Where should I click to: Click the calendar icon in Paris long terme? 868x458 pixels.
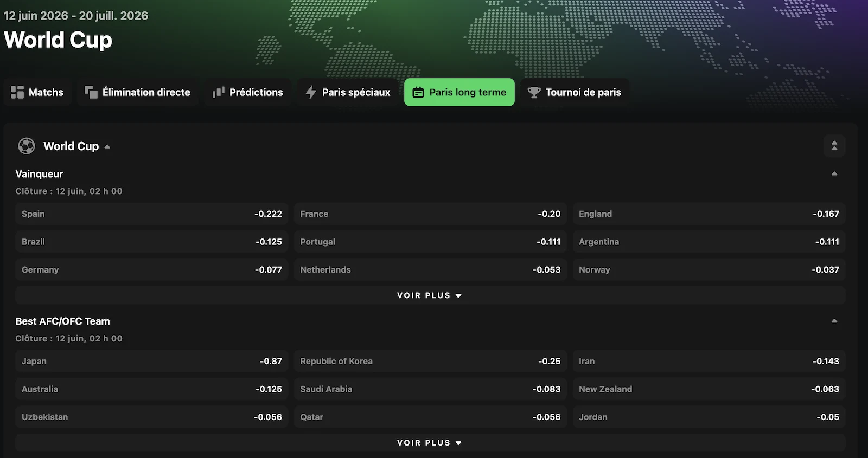tap(418, 92)
